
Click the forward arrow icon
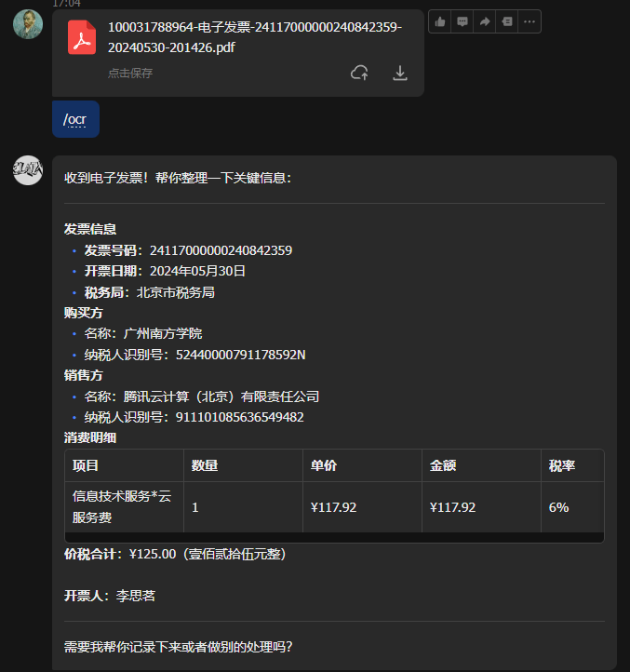pos(485,21)
